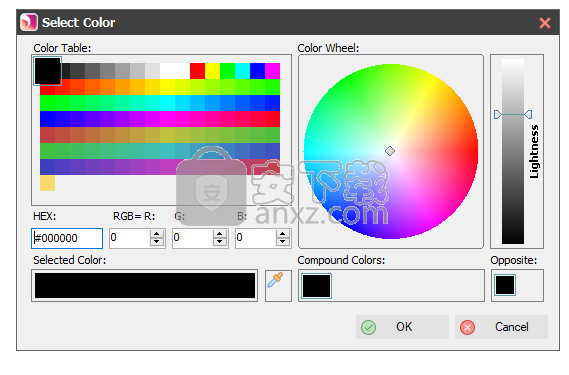The width and height of the screenshot is (569, 375).
Task: Select the pure red swatch in top row
Action: [x=197, y=71]
